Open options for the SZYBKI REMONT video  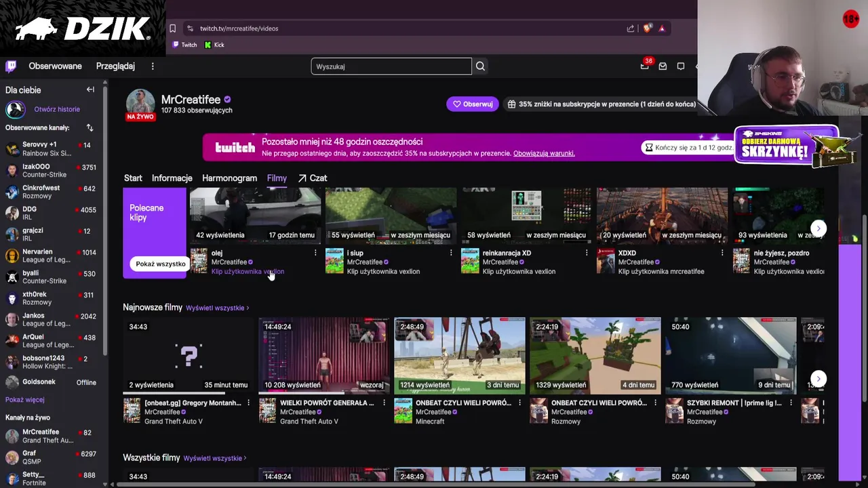791,403
